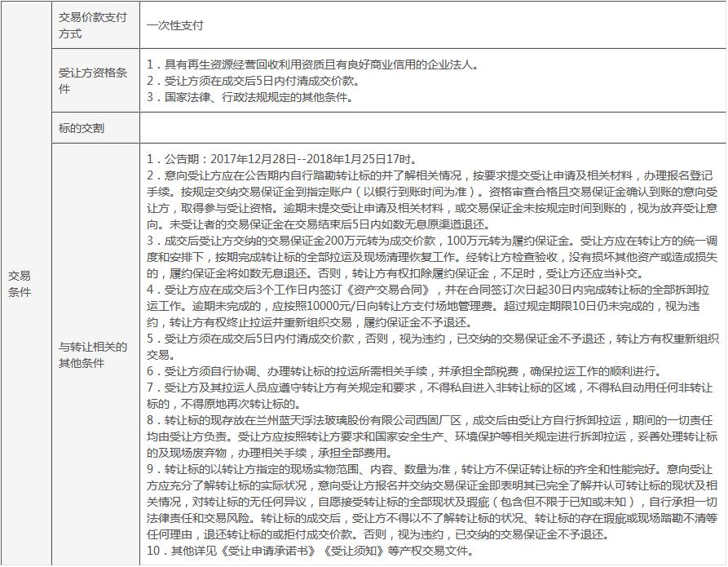Select the '与转让相关的其他条件' label cell

click(94, 354)
